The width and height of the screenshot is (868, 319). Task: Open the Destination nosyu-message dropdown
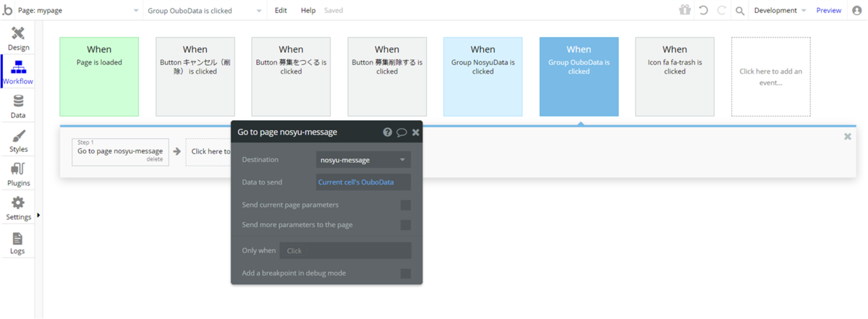pos(363,160)
